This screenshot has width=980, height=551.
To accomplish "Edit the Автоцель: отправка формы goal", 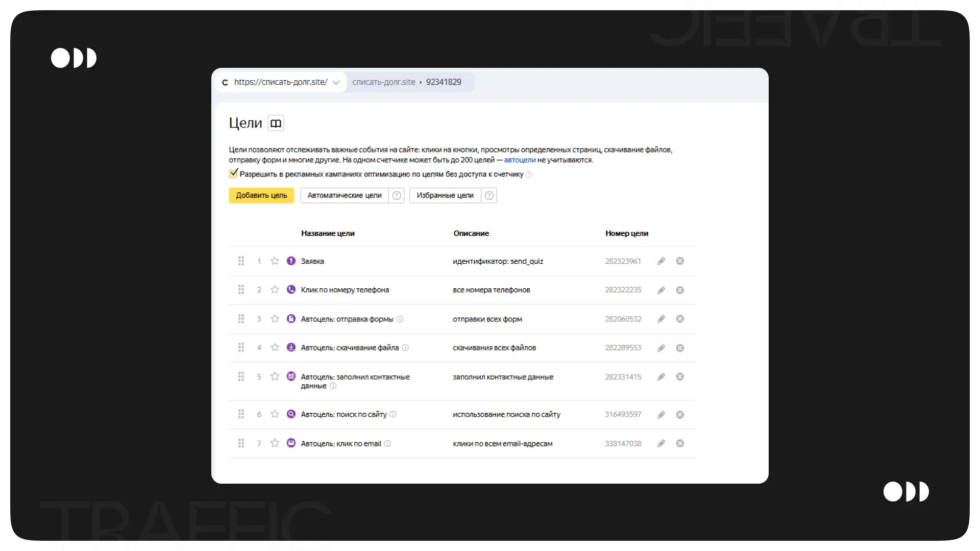I will (x=661, y=319).
